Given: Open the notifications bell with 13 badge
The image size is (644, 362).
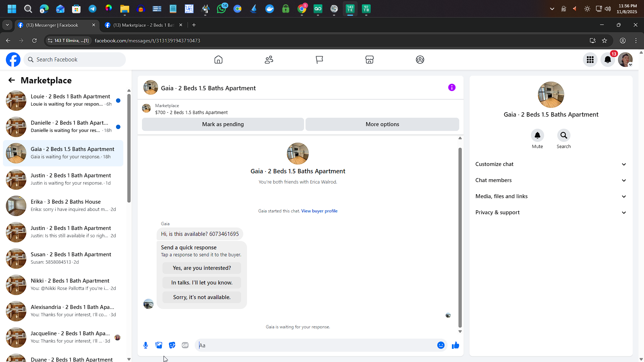Looking at the screenshot, I should tap(608, 60).
